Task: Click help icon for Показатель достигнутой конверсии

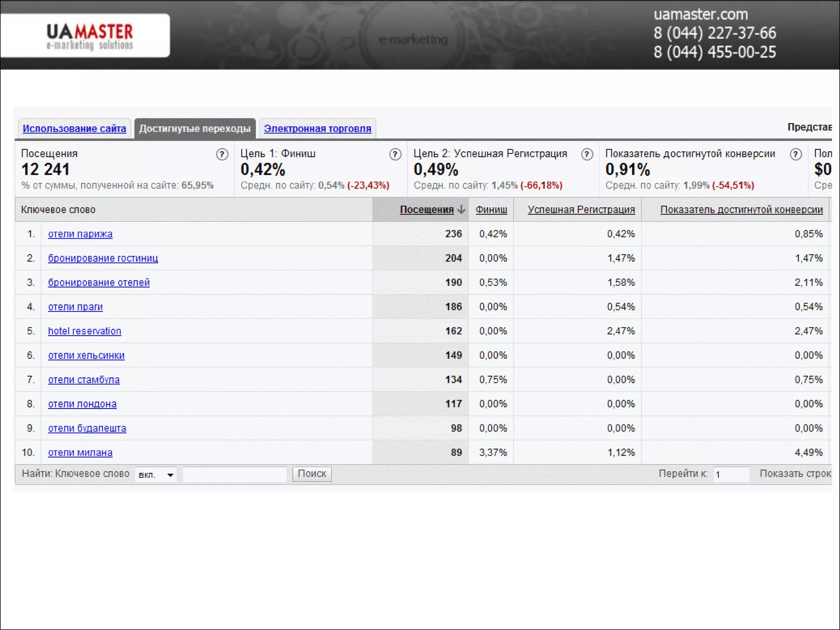Action: [796, 154]
